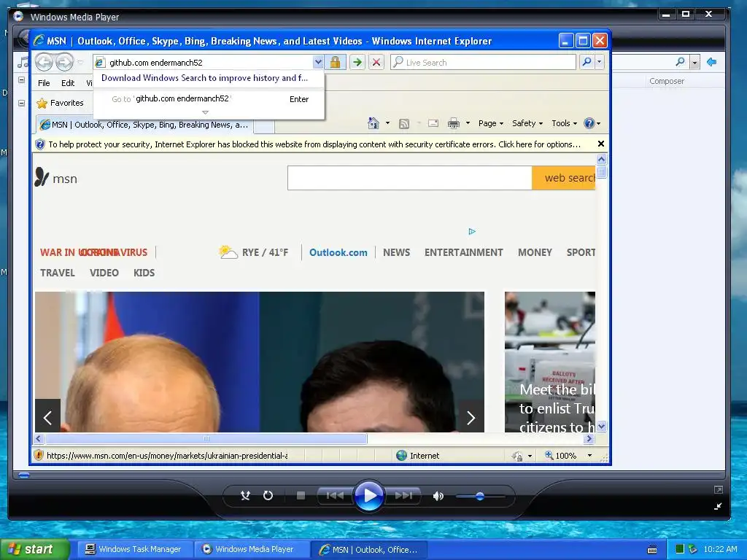
Task: Click the ENTERTAINMENT navigation item
Action: 463,252
